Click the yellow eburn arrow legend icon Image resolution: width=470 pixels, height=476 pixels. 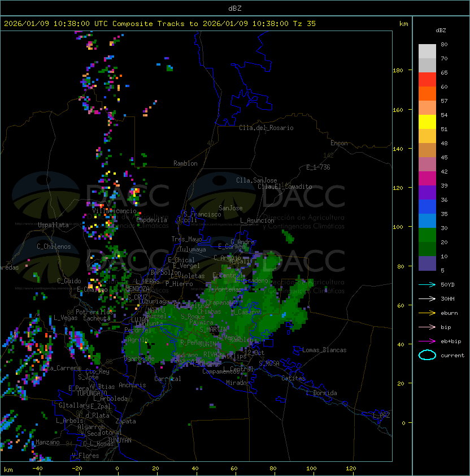pyautogui.click(x=427, y=313)
